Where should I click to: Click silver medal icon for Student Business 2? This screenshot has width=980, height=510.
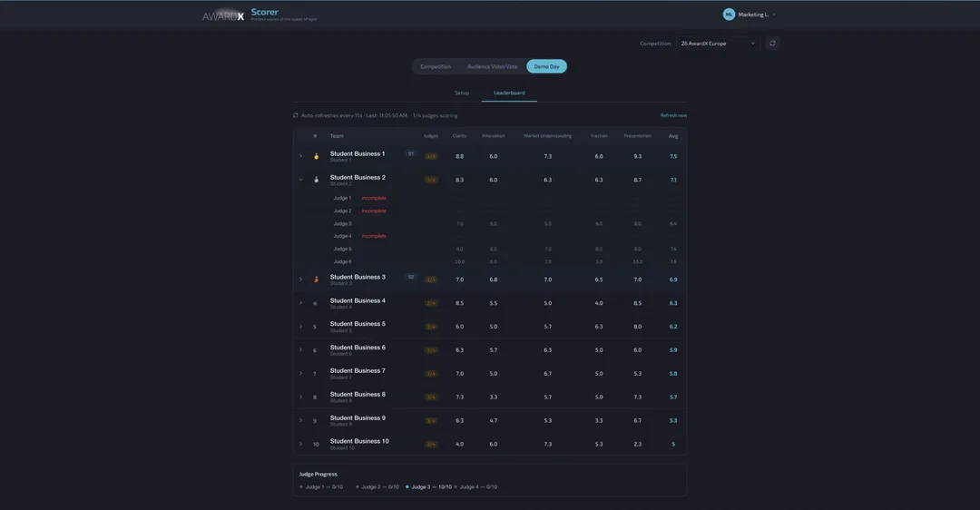pos(317,180)
